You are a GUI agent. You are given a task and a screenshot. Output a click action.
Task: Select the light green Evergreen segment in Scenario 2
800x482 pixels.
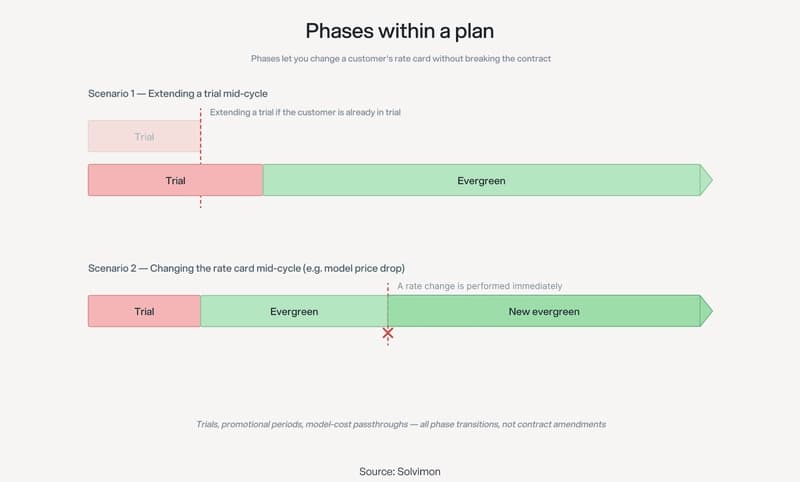pos(294,311)
